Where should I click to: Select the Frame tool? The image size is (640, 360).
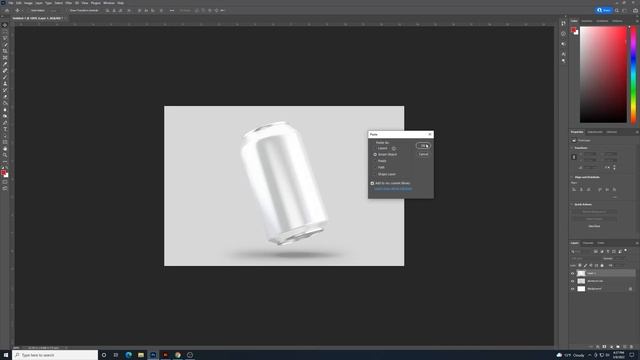pyautogui.click(x=5, y=58)
